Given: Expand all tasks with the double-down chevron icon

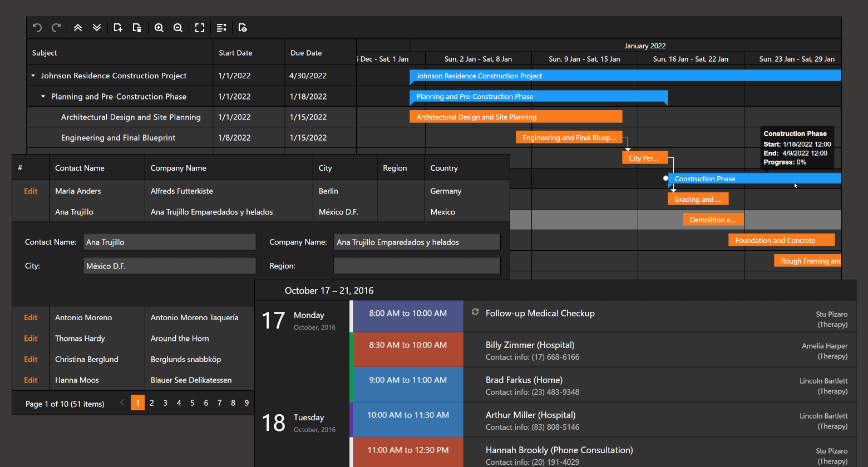Looking at the screenshot, I should 97,28.
